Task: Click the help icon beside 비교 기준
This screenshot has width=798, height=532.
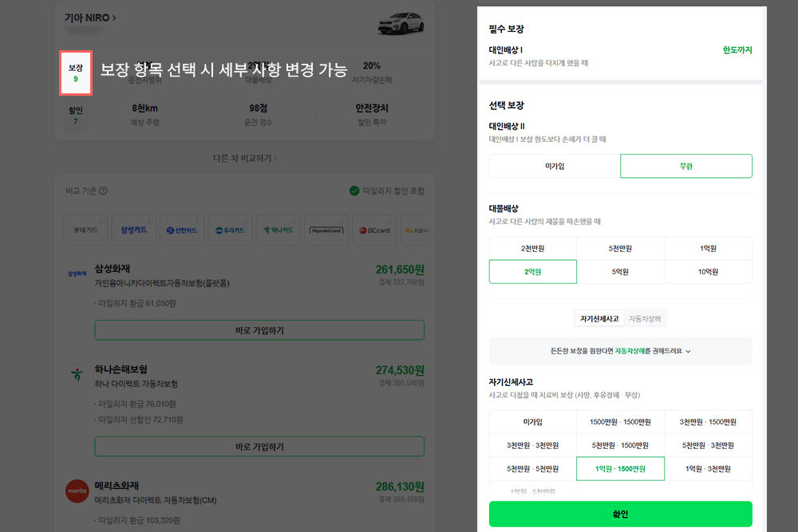Action: tap(103, 191)
